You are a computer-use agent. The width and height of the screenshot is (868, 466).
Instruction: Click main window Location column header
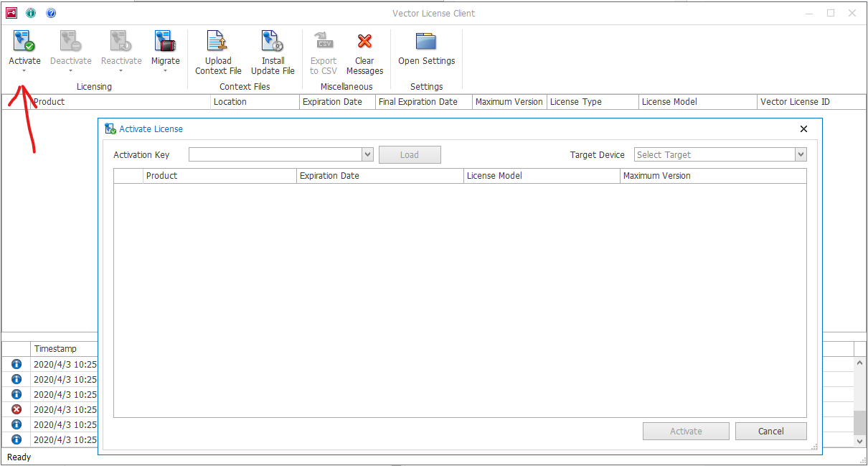pos(255,102)
